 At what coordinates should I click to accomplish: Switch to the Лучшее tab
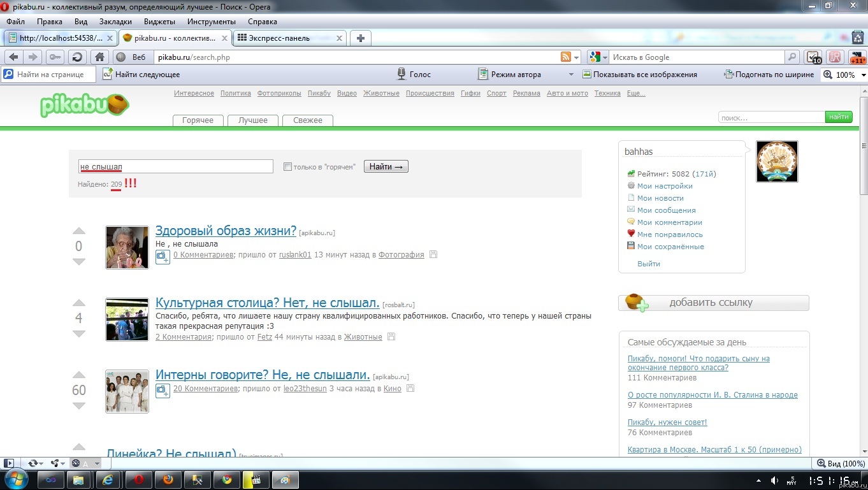[x=253, y=120]
